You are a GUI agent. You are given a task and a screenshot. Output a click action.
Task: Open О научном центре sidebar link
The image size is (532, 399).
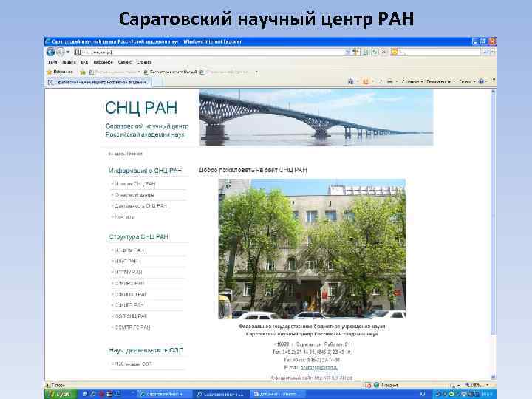[x=134, y=195]
